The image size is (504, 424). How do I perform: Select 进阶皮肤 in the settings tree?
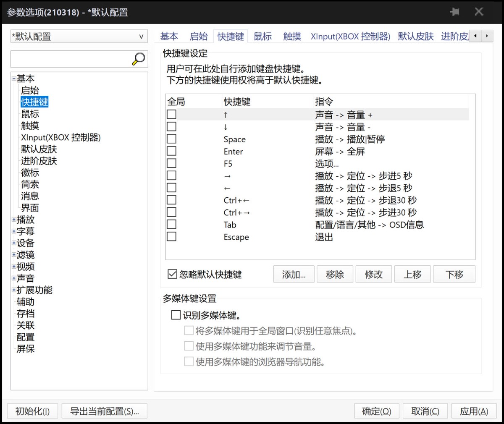pyautogui.click(x=39, y=161)
